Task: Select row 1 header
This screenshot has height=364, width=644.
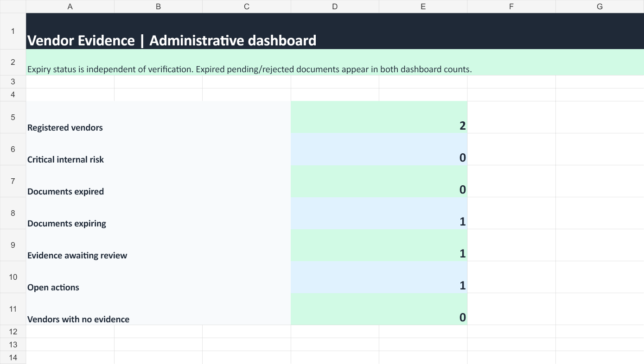Action: (x=13, y=31)
